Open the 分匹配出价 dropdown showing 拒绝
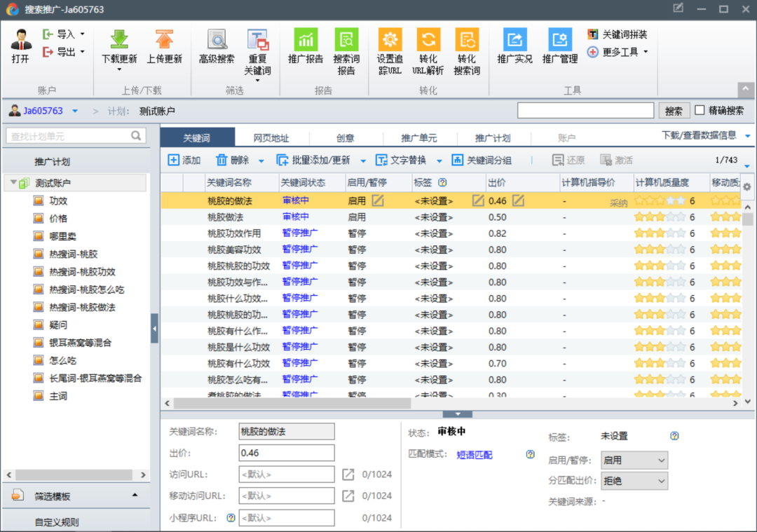 coord(634,481)
